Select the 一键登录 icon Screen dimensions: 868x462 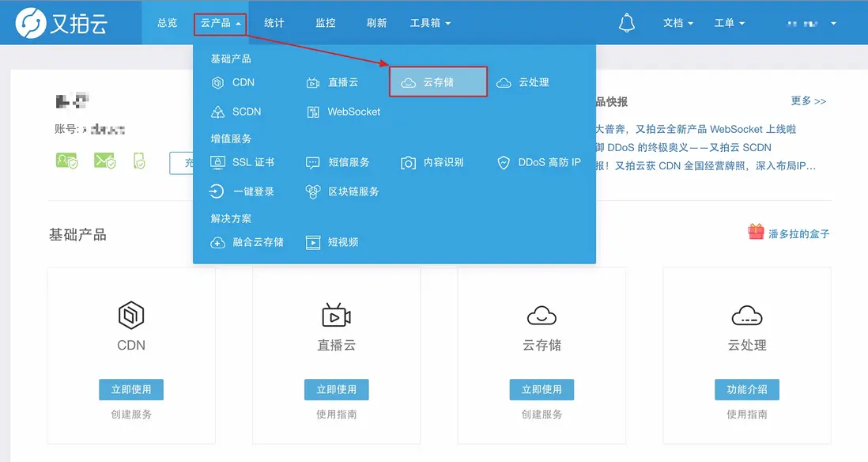tap(217, 191)
